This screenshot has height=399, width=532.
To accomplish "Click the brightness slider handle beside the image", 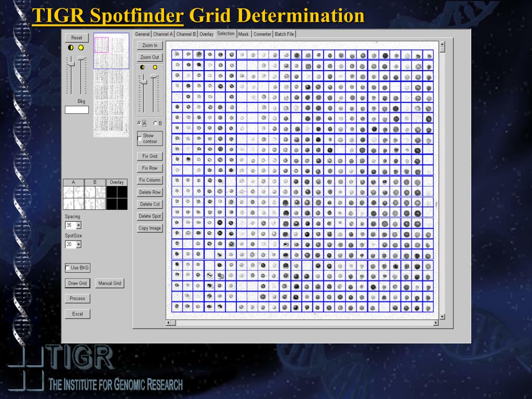I will pos(154,76).
